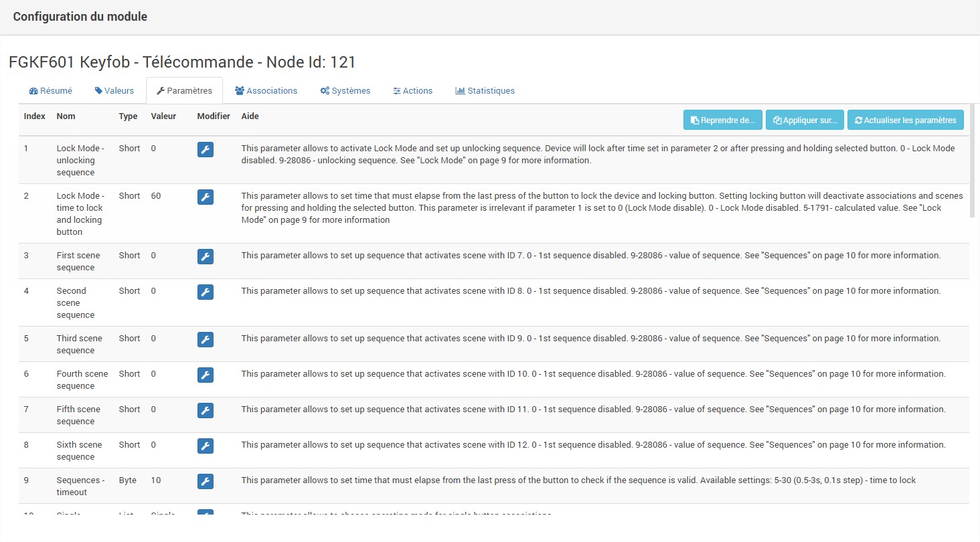
Task: Click the Index column header
Action: 35,116
